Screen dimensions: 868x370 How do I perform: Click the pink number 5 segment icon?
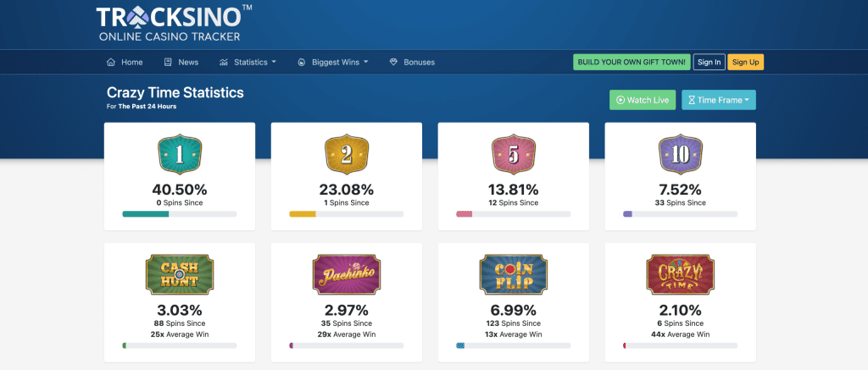(513, 154)
